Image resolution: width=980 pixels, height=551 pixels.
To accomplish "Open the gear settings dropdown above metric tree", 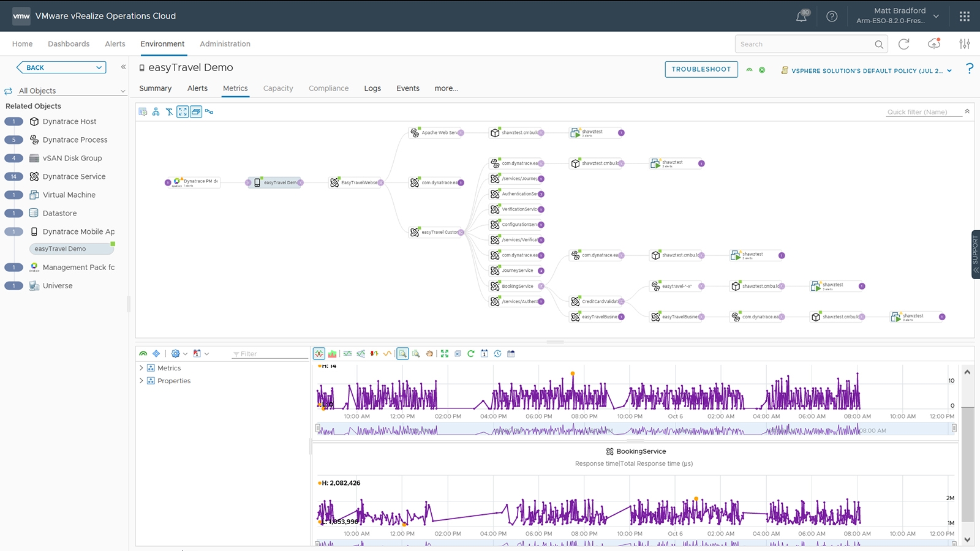I will pyautogui.click(x=179, y=353).
